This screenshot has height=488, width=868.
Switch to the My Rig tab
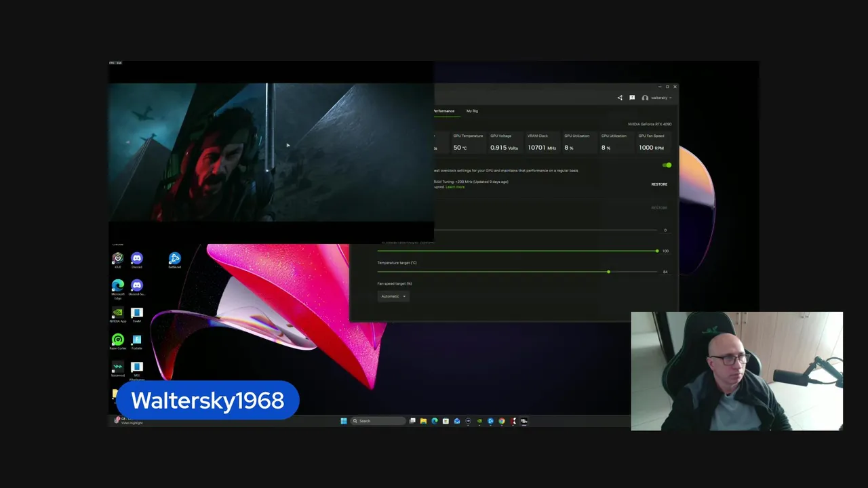[x=472, y=111]
